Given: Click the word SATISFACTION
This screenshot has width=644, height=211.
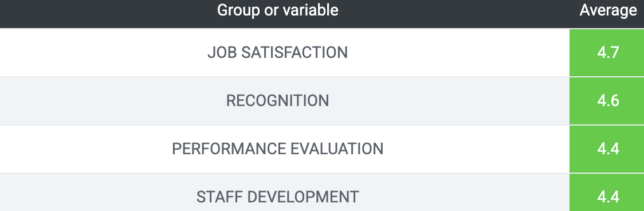Looking at the screenshot, I should point(294,53).
